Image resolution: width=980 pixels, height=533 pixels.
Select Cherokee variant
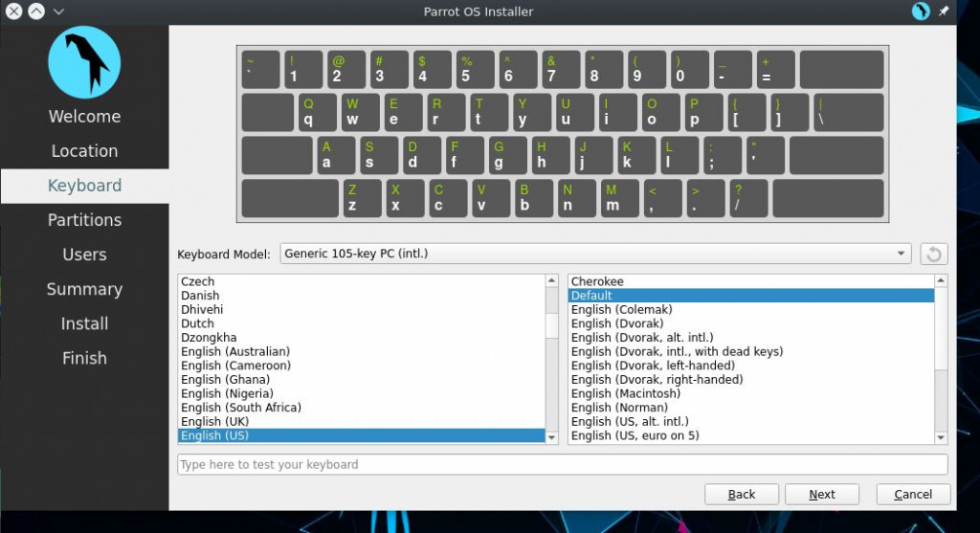point(751,281)
